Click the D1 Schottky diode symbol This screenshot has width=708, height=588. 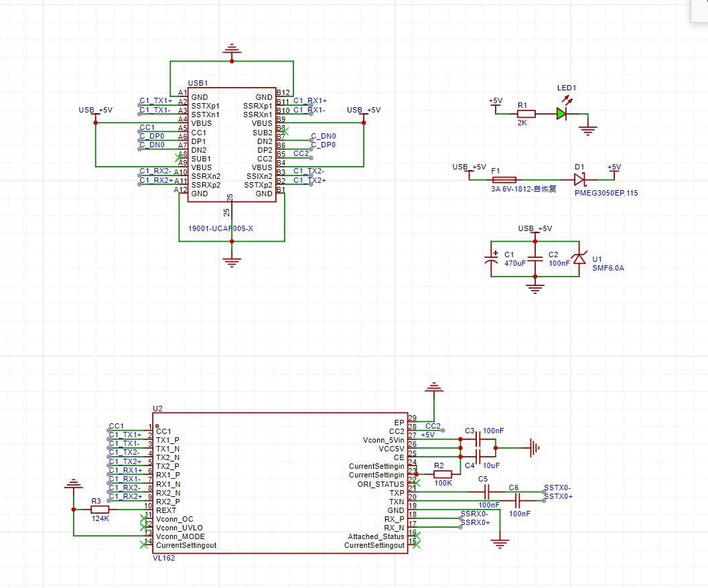coord(580,179)
